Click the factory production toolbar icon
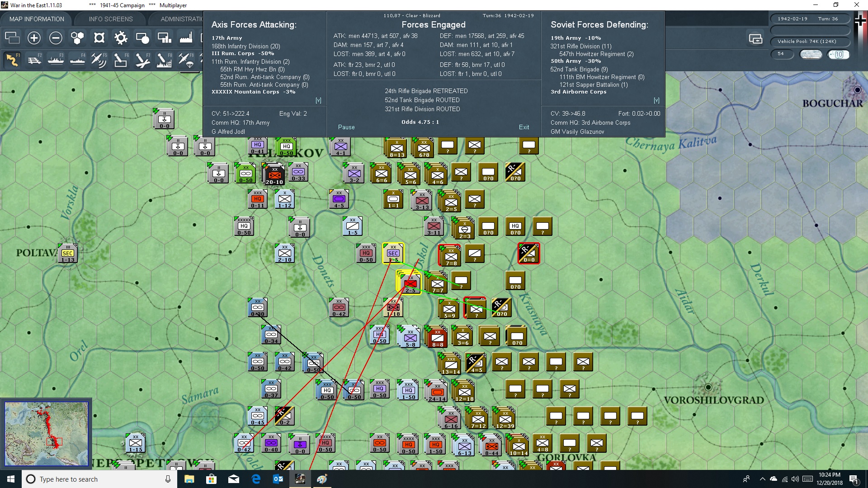The height and width of the screenshot is (488, 868). (186, 38)
